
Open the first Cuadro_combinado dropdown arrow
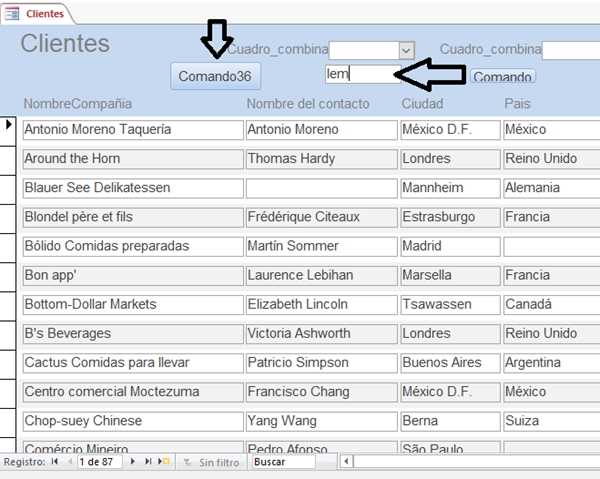click(x=406, y=50)
